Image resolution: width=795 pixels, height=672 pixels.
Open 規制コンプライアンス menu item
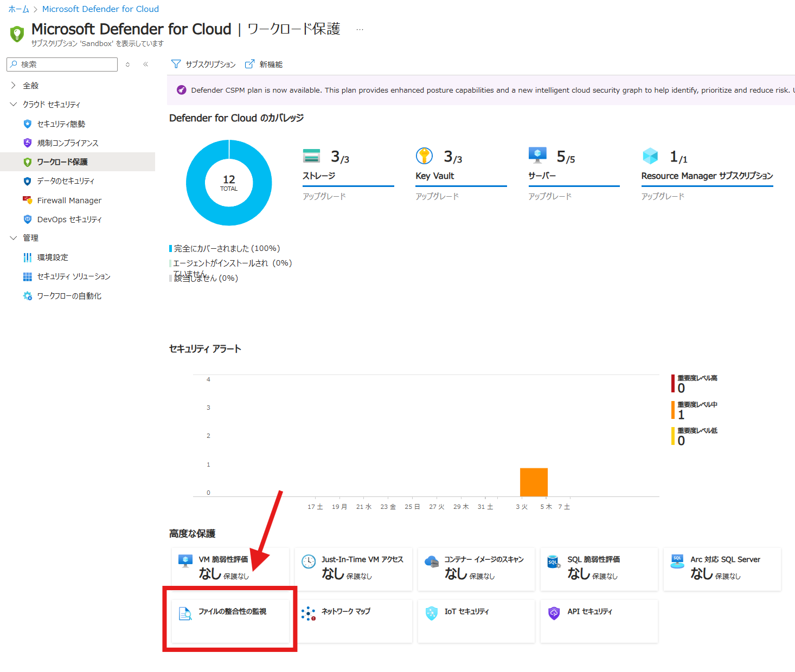78,143
